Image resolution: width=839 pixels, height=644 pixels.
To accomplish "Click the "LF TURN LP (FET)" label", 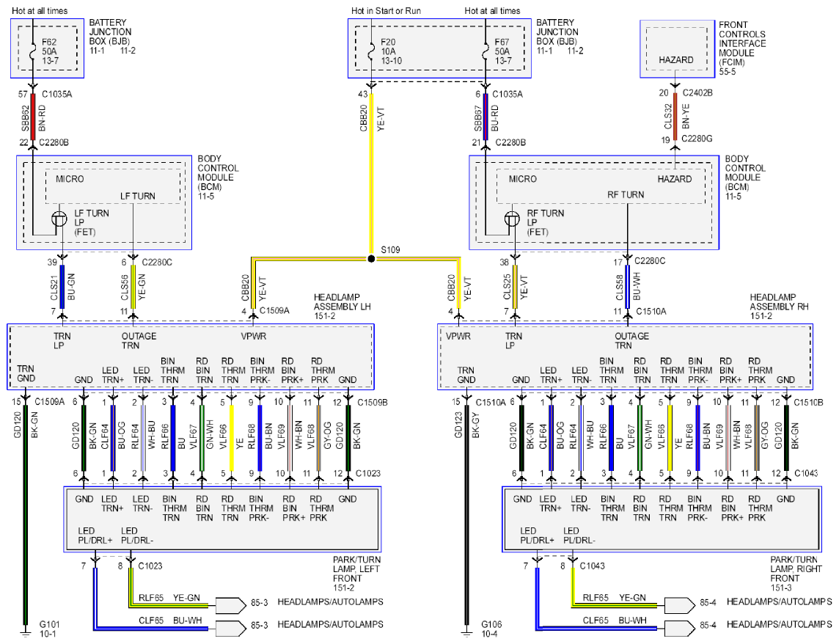I will click(x=92, y=223).
